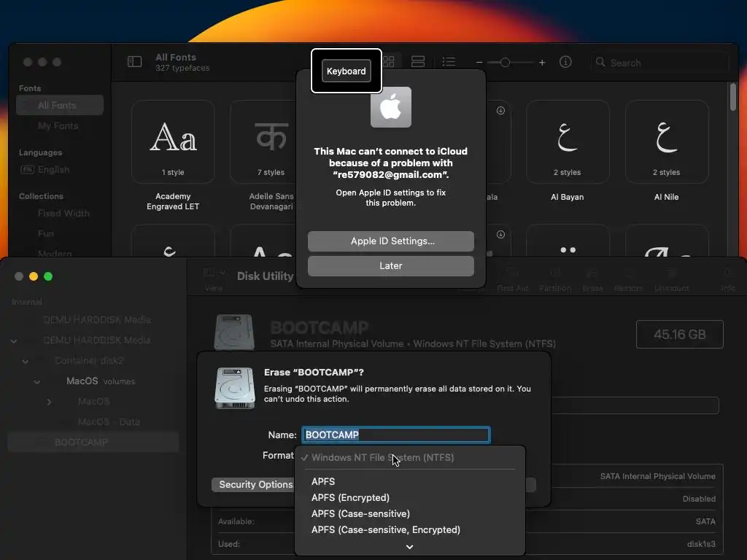
Task: Select All Fonts in Font Book sidebar
Action: (x=60, y=105)
